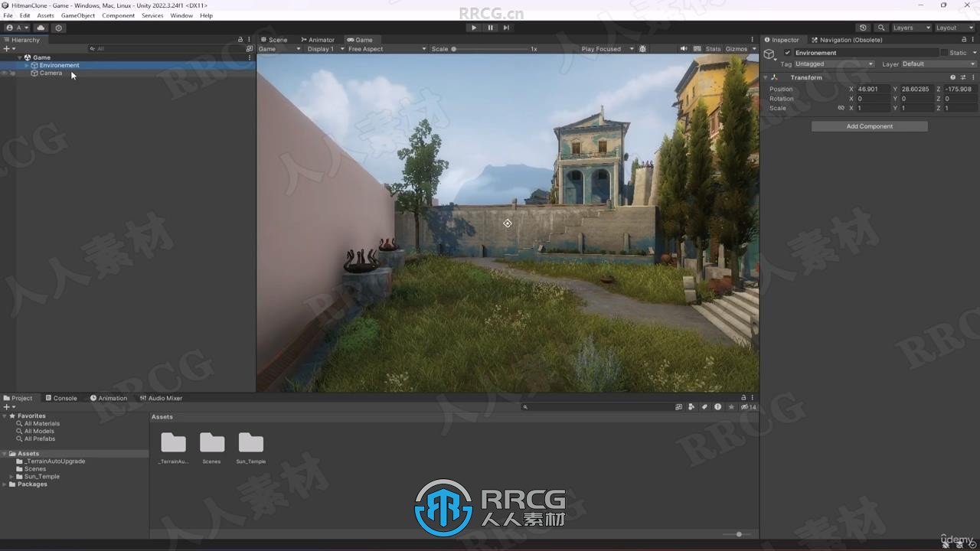
Task: Toggle the Scale constrain proportions link
Action: click(841, 108)
